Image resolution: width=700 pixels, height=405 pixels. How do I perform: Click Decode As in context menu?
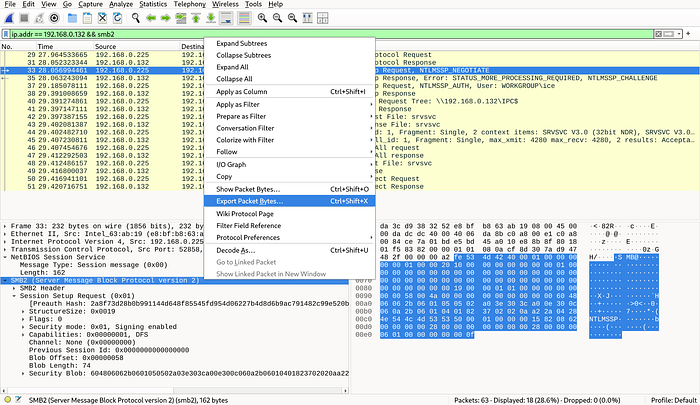(x=236, y=250)
